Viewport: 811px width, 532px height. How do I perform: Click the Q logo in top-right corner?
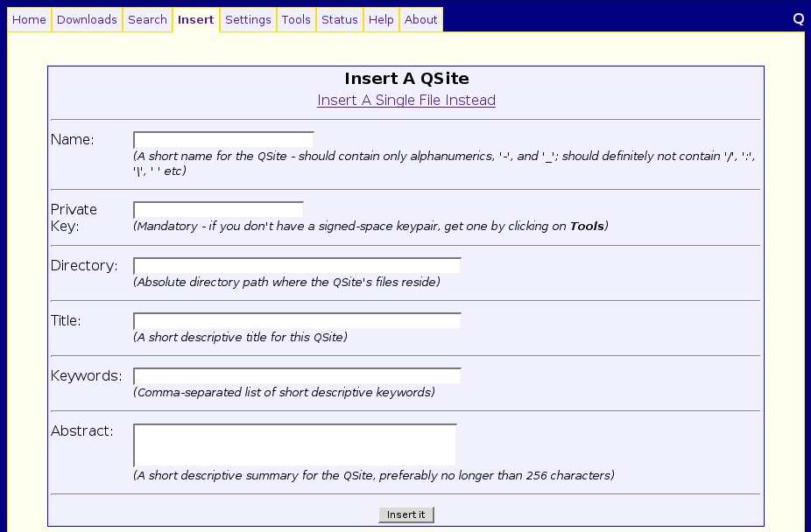pyautogui.click(x=798, y=18)
